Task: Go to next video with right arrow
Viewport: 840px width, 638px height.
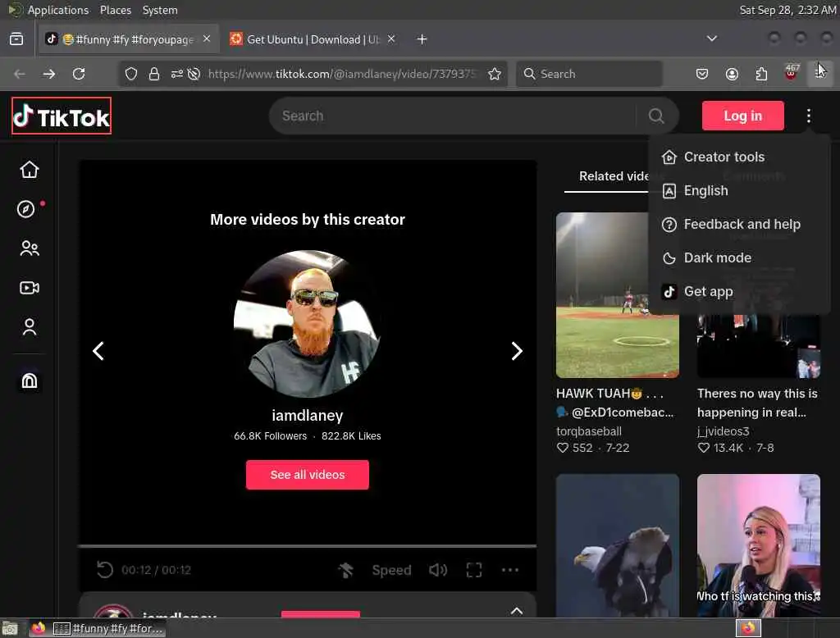Action: click(x=517, y=351)
